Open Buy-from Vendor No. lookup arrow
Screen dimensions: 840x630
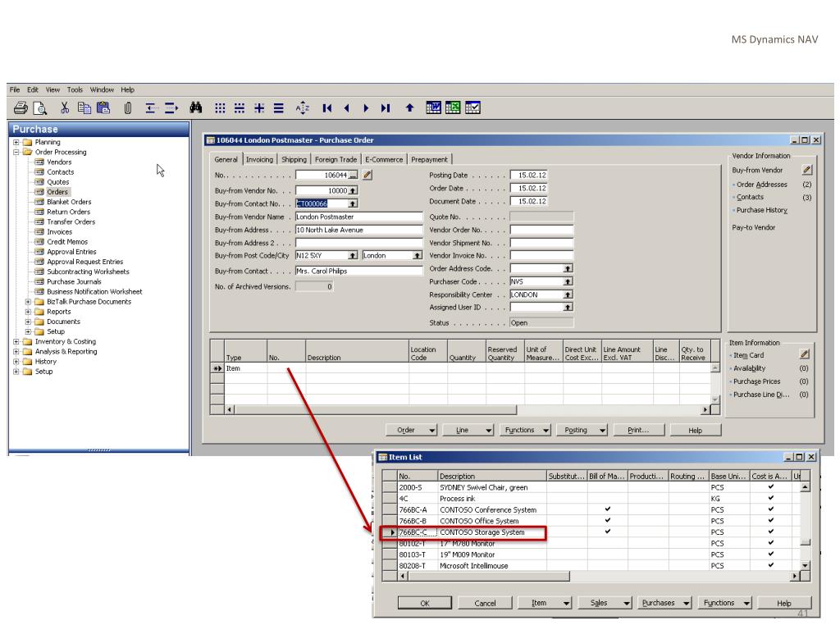pyautogui.click(x=353, y=190)
